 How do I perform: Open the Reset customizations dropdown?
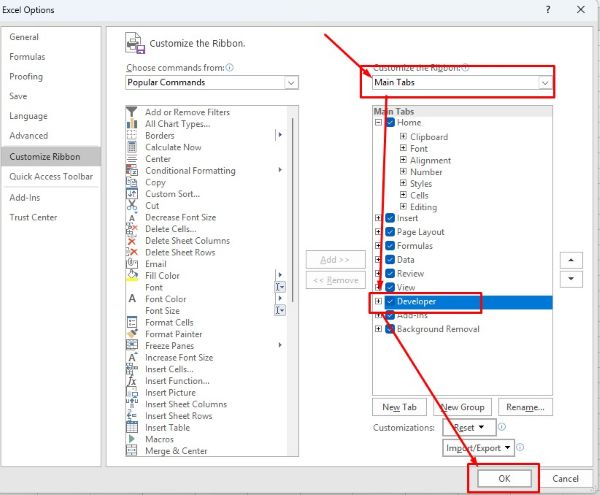tap(469, 427)
